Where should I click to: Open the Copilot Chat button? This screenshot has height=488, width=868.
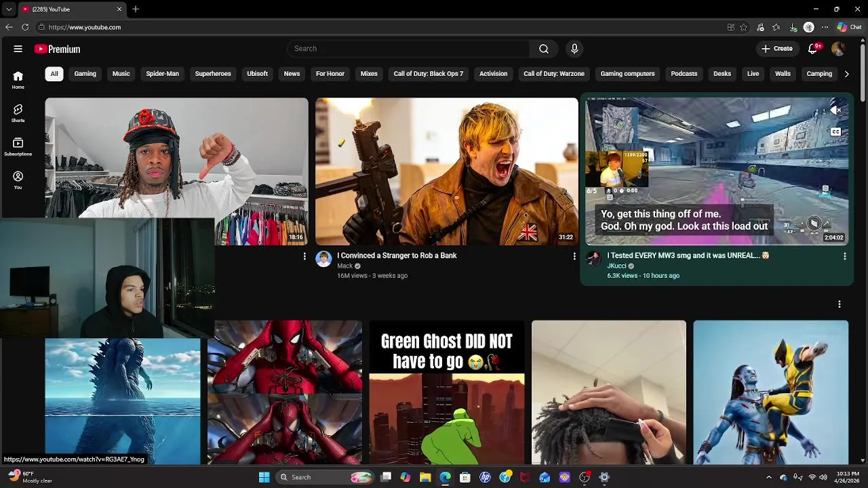(x=849, y=27)
